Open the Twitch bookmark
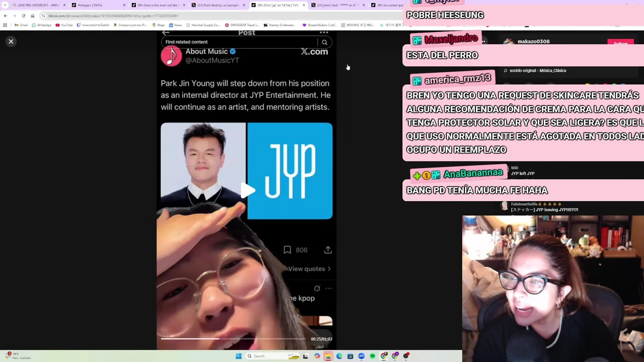 93,25
